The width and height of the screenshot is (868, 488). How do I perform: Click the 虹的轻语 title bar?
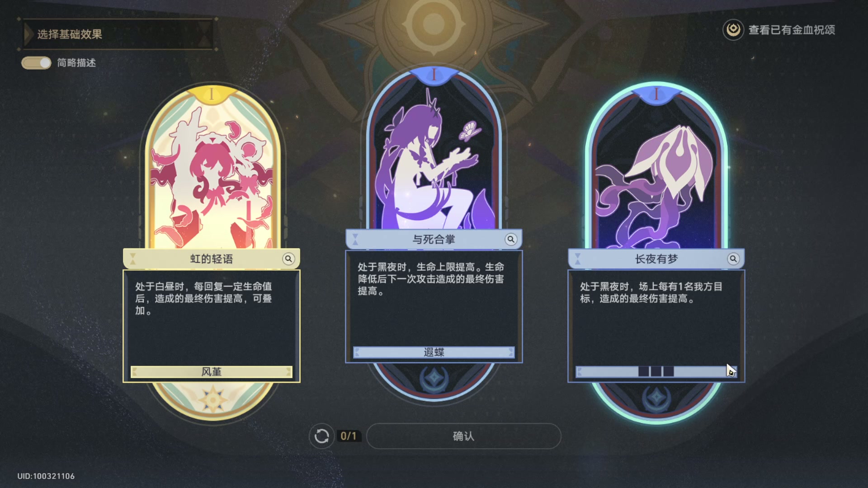(x=212, y=258)
